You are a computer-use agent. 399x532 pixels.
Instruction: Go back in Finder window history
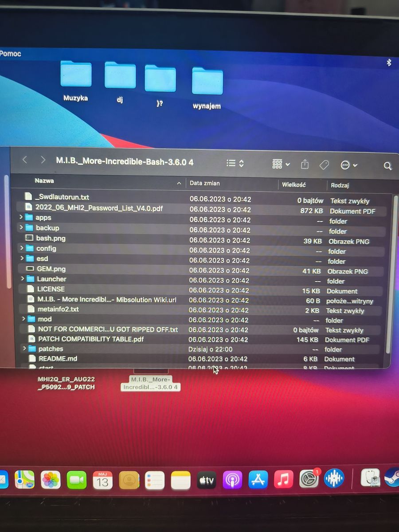click(x=25, y=160)
